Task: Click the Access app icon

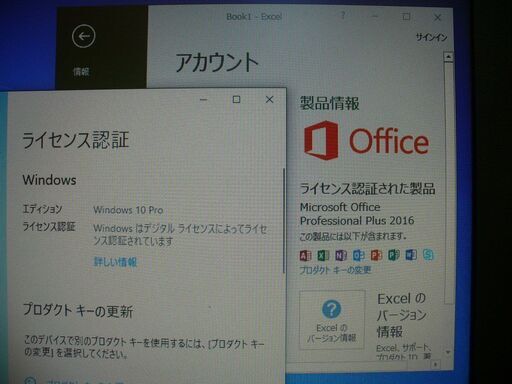Action: (306, 256)
